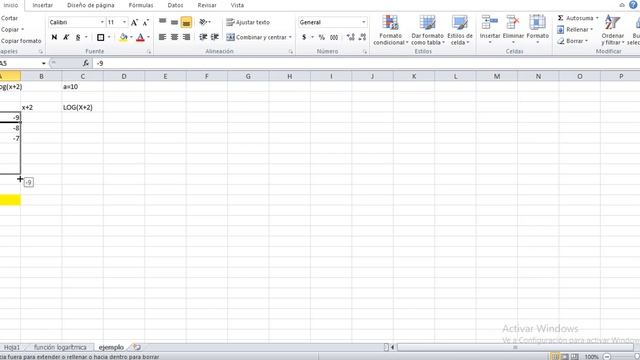
Task: Click the Eliminar cells icon
Action: [x=513, y=22]
